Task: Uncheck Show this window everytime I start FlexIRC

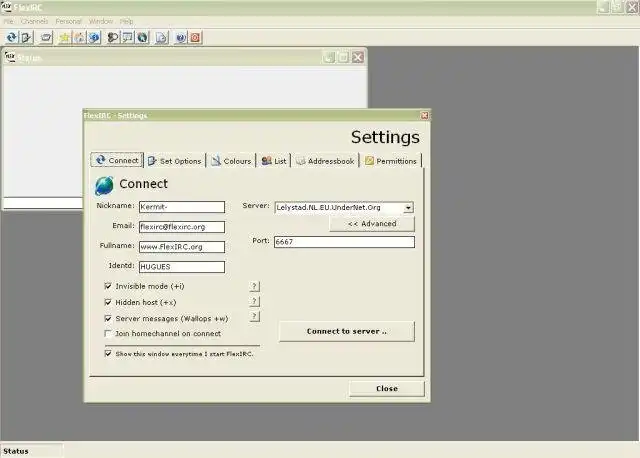Action: click(108, 354)
